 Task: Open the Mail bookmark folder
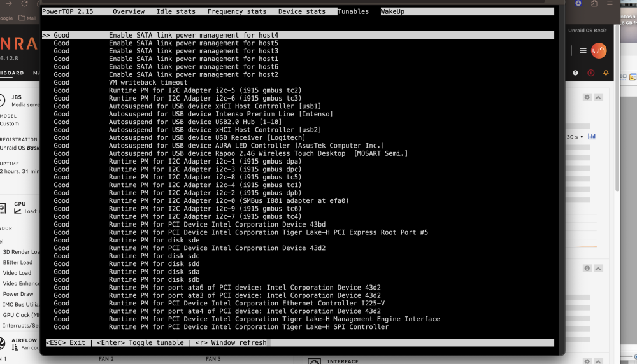click(x=27, y=18)
